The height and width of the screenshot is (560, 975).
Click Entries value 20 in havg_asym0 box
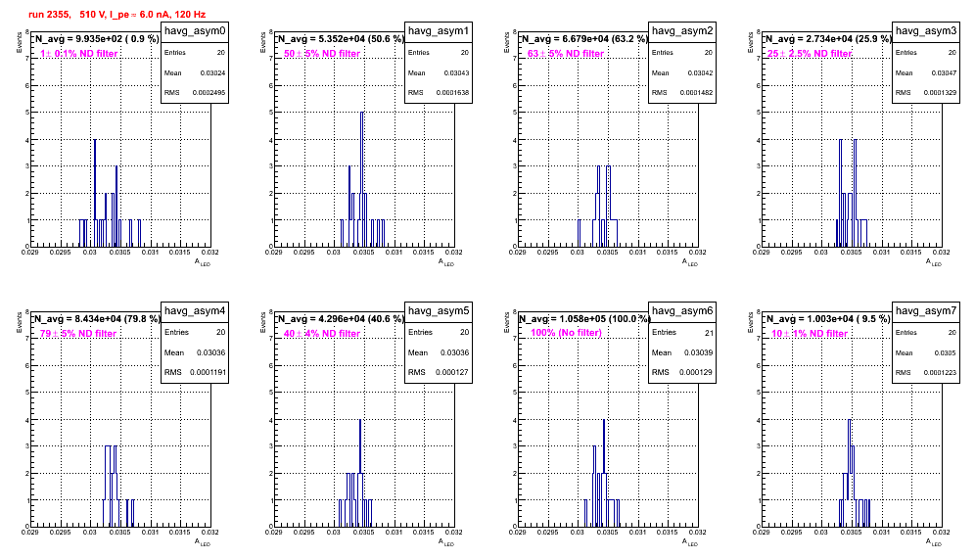pos(221,53)
